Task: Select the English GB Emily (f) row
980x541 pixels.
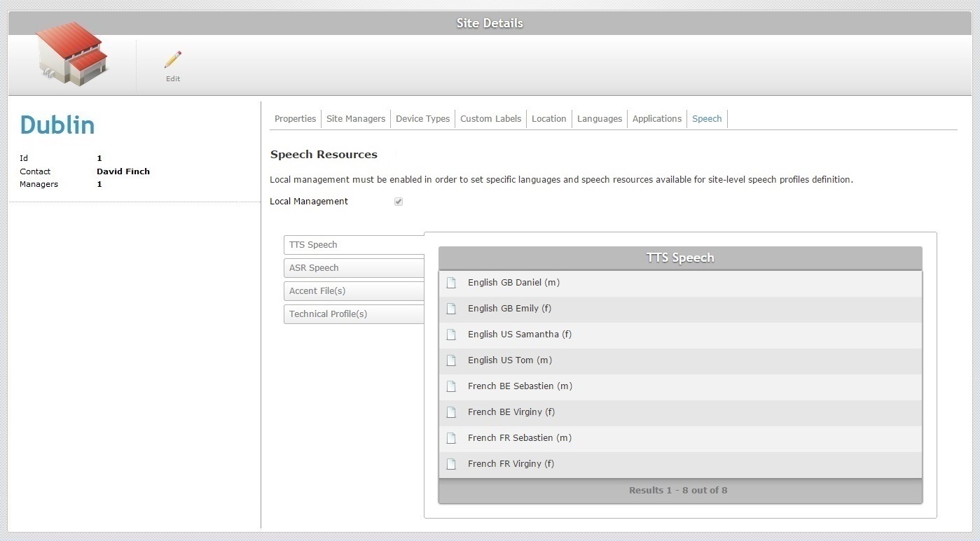Action: point(680,309)
